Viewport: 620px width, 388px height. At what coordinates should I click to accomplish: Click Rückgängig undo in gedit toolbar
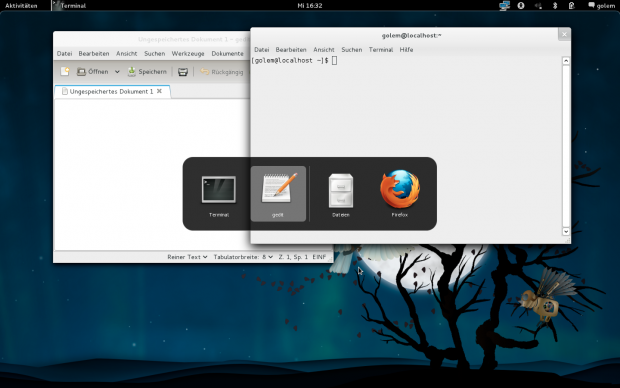pos(221,72)
